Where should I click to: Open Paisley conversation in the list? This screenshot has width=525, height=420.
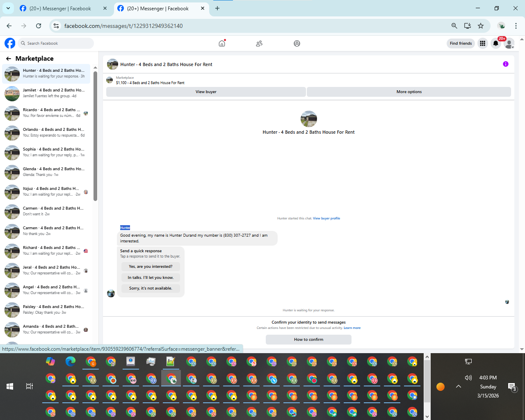46,310
